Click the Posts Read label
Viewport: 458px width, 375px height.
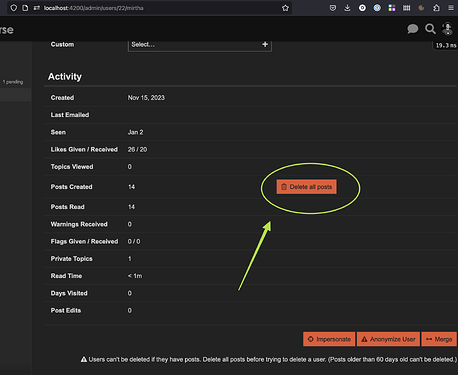(x=67, y=207)
